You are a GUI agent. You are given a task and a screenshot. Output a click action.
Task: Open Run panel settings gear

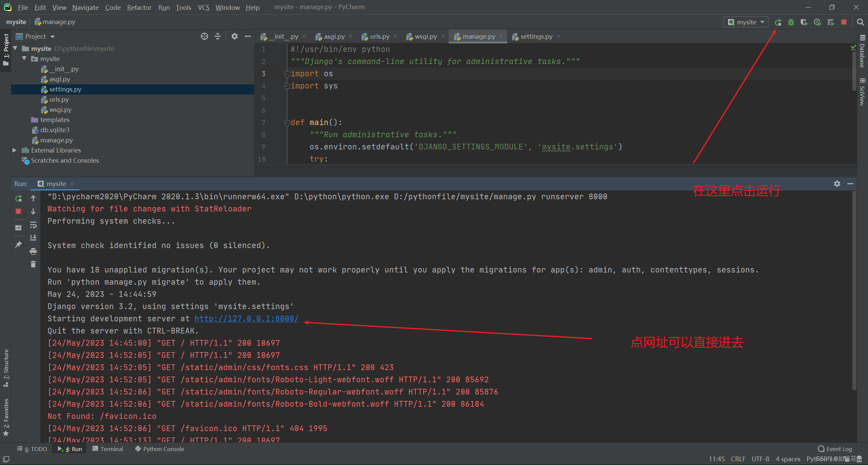tap(837, 184)
